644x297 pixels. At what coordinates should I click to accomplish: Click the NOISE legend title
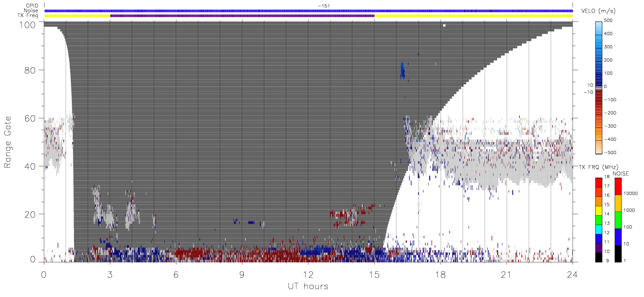(620, 173)
